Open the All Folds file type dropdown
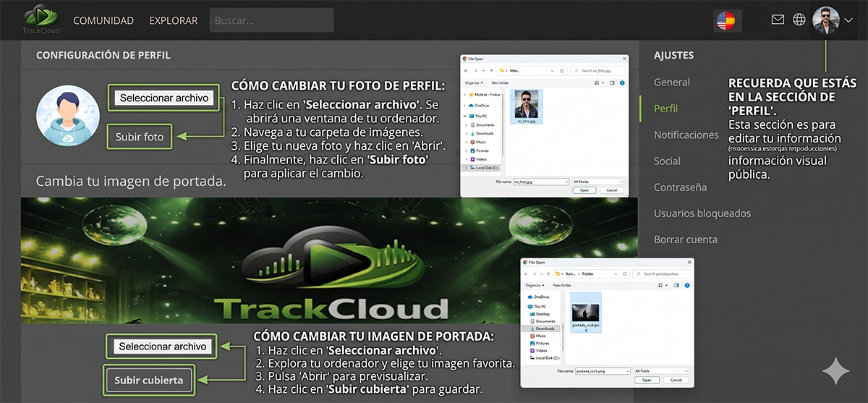 pos(661,371)
